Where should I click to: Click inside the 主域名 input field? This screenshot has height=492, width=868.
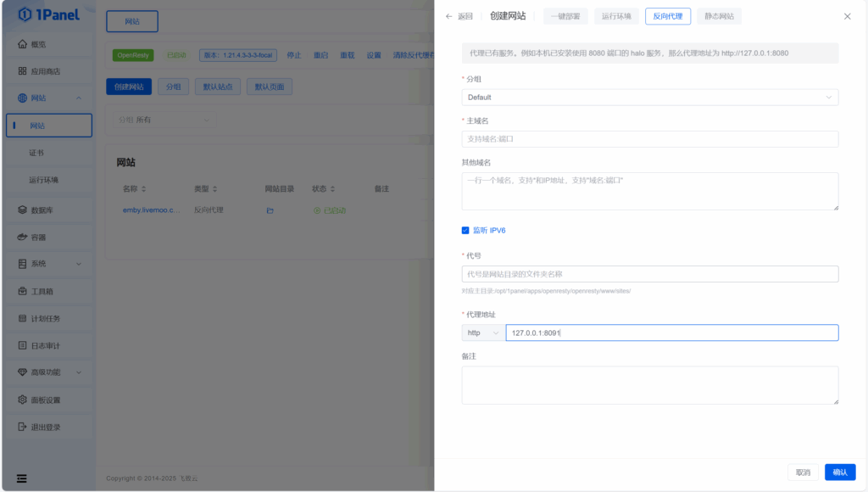coord(648,138)
